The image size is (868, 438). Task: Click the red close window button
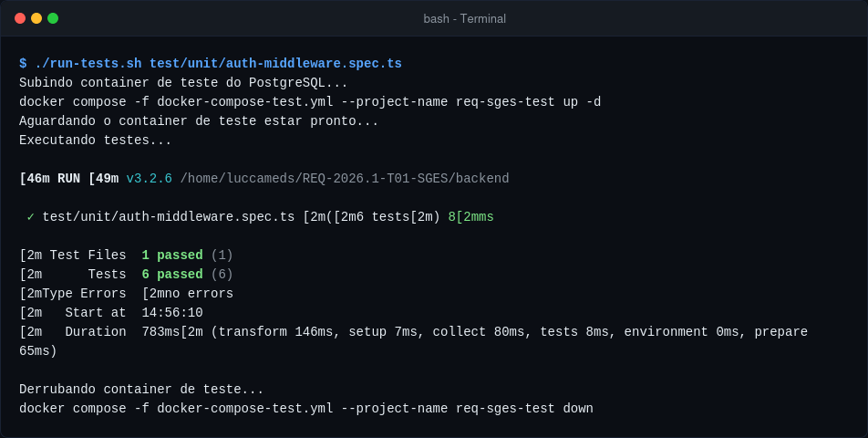coord(20,18)
